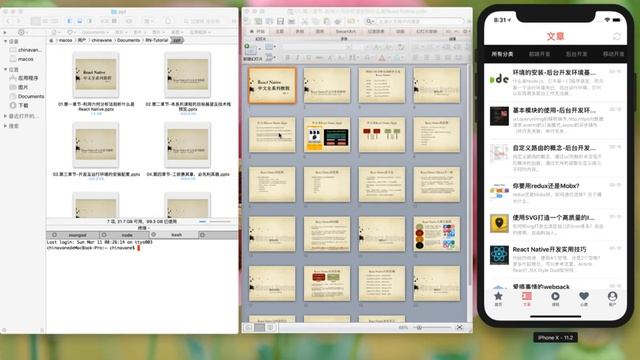Select file 02 第二章节 pptx thumbnail
The image size is (640, 360).
(x=188, y=75)
